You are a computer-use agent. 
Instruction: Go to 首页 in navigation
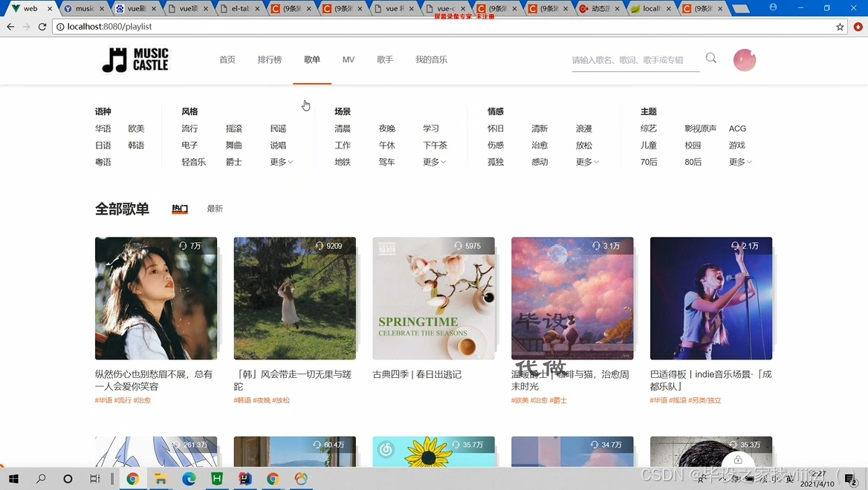click(x=227, y=59)
